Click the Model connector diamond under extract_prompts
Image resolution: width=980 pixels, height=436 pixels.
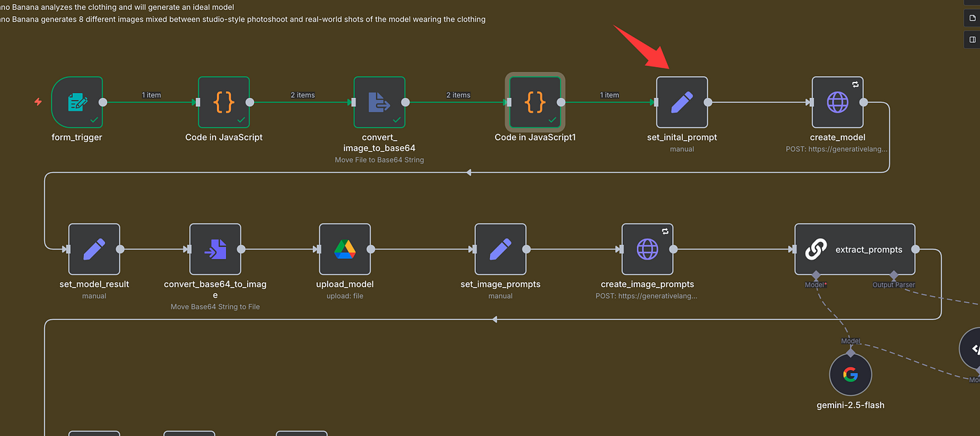tap(815, 275)
